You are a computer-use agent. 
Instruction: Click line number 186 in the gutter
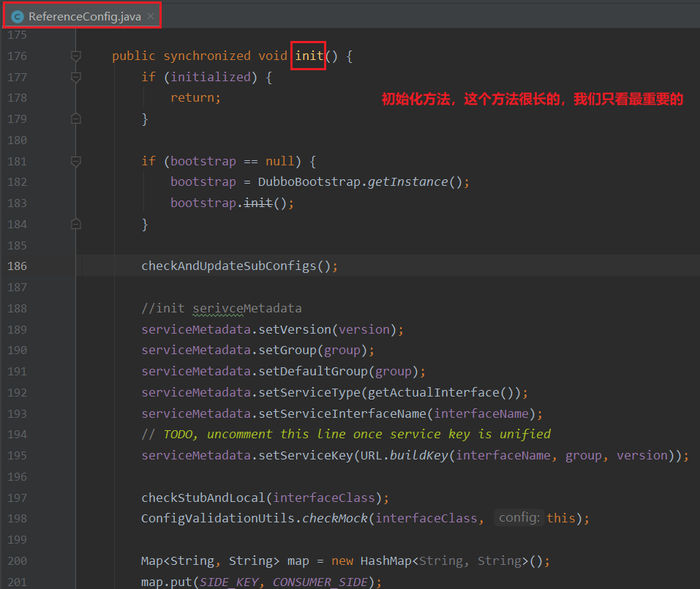point(18,266)
